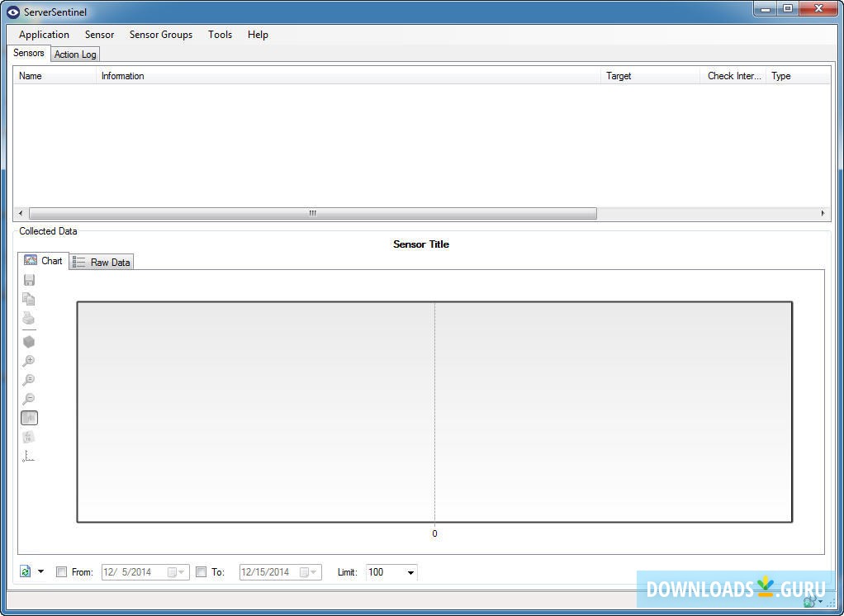
Task: Open the Sensor menu
Action: [x=100, y=35]
